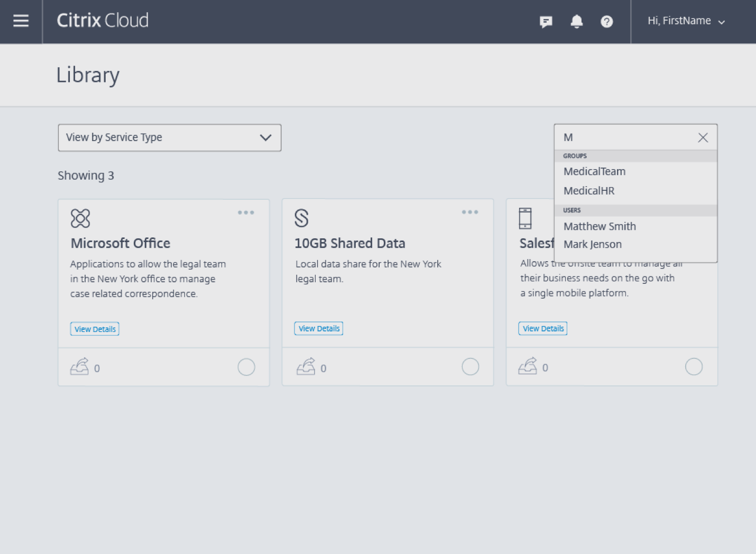
Task: Select the third card's selection circle
Action: point(694,366)
